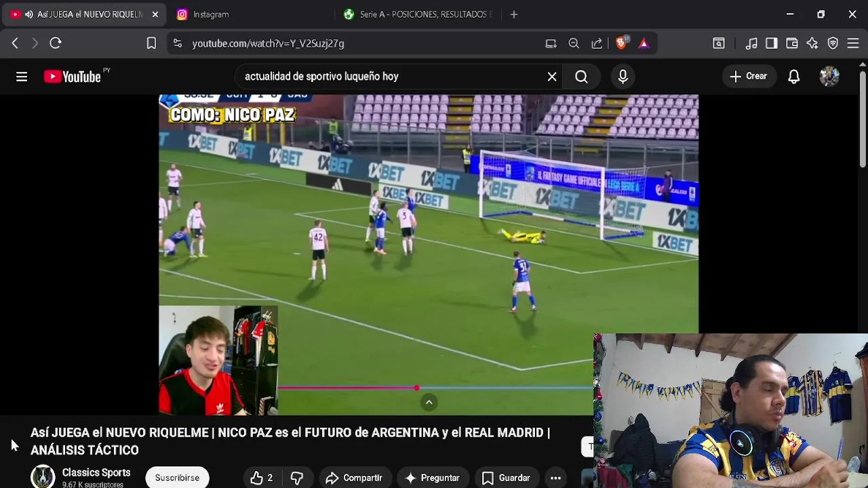Open Brave VPN shield icon
The image size is (868, 488).
(x=833, y=43)
